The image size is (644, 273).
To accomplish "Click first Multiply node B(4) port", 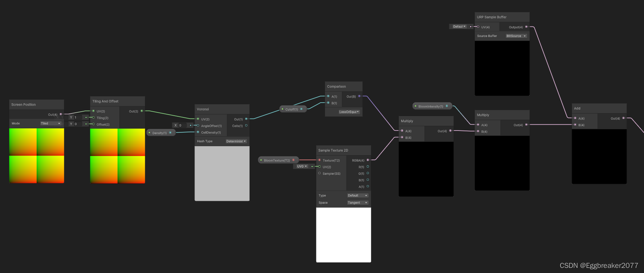I will pos(402,137).
